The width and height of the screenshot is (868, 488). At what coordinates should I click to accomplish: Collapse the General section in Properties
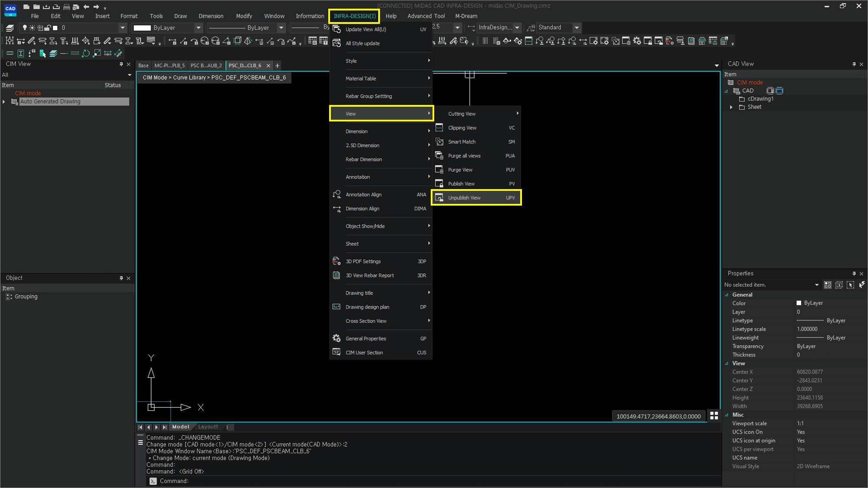pos(726,295)
